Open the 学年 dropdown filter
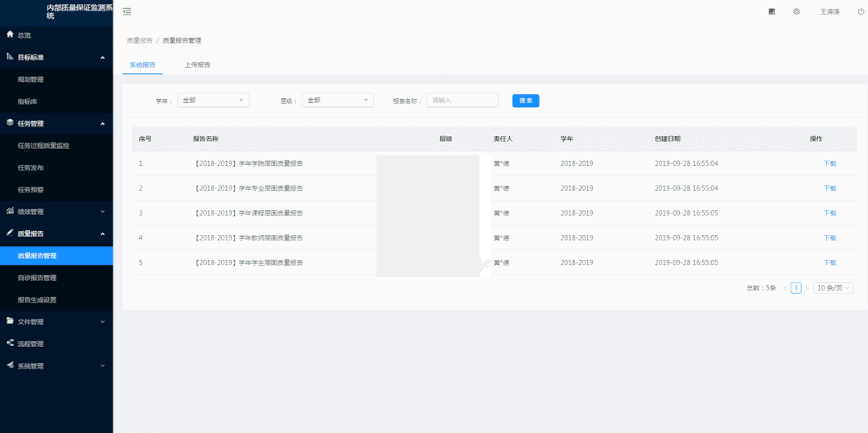 [213, 100]
